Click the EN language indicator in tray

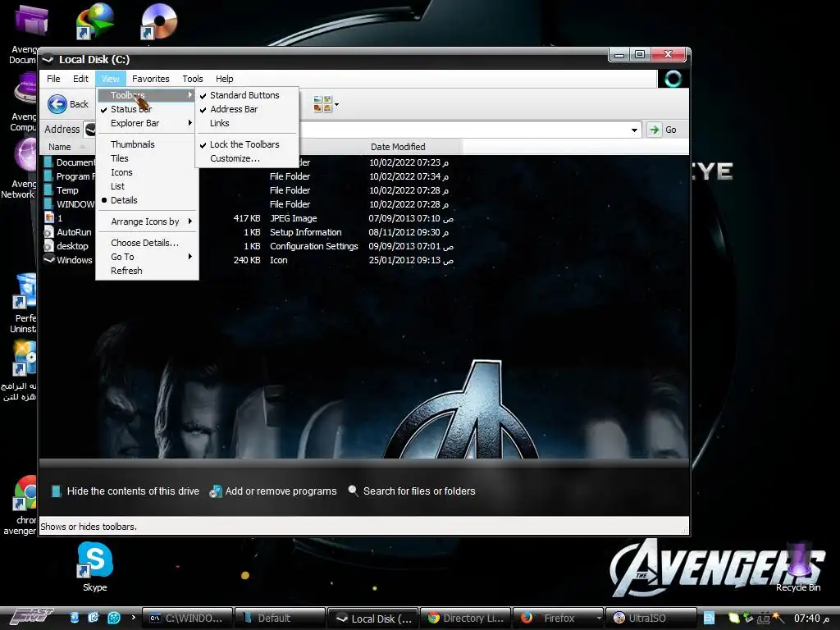point(709,619)
